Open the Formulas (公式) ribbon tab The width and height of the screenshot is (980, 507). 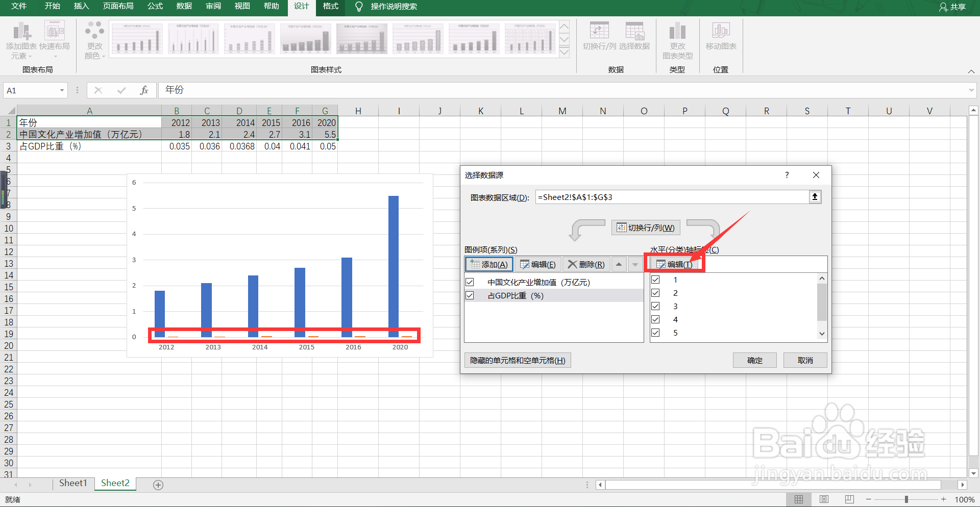pyautogui.click(x=155, y=7)
